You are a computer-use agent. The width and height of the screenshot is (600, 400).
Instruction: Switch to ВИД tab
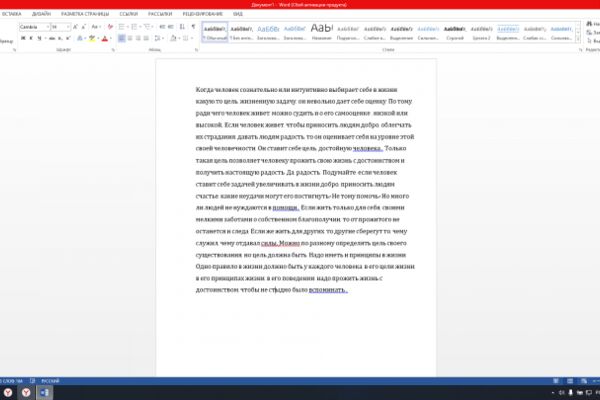[x=238, y=14]
